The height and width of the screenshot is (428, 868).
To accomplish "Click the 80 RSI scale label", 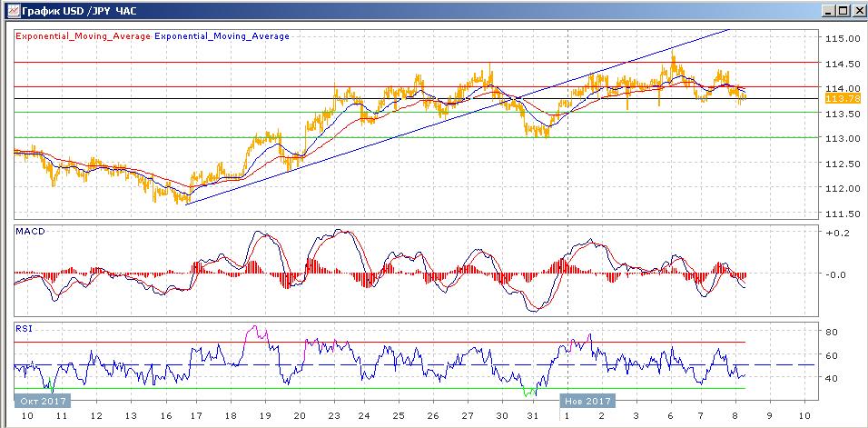I will tap(831, 332).
